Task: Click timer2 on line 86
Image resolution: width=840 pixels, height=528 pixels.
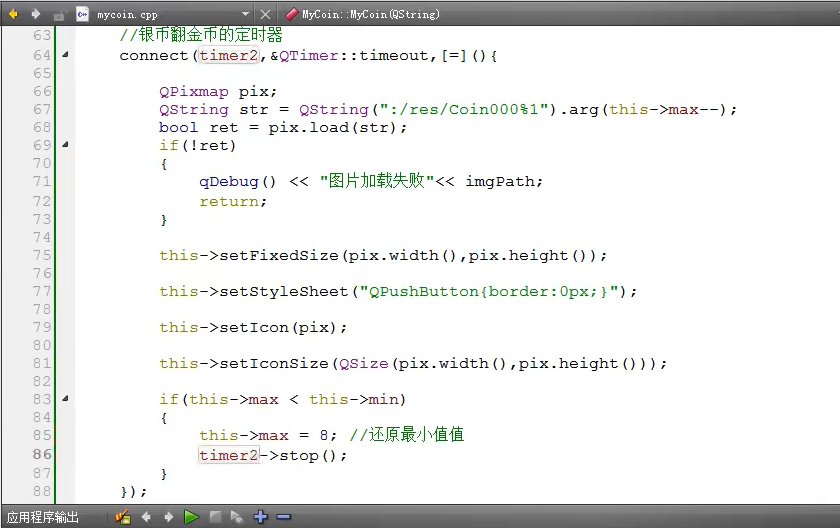Action: point(229,455)
